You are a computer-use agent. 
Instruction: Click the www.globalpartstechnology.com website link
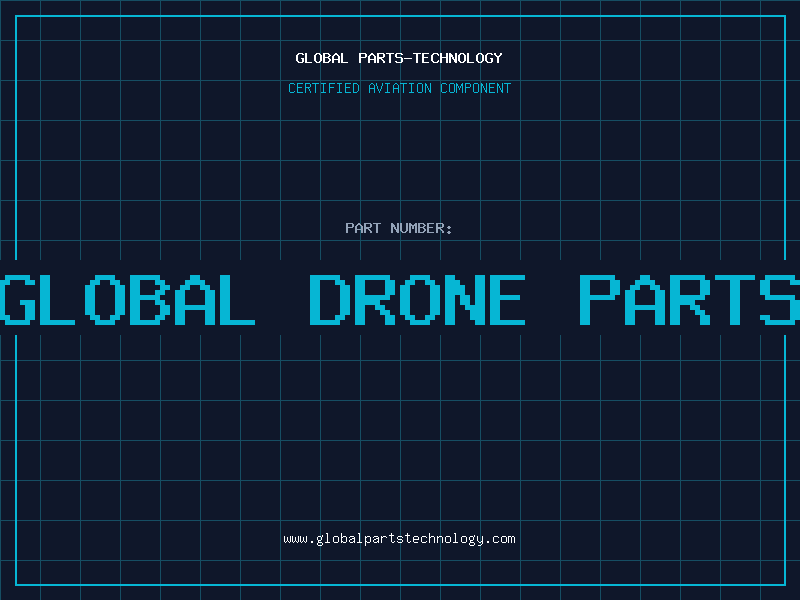(x=399, y=539)
